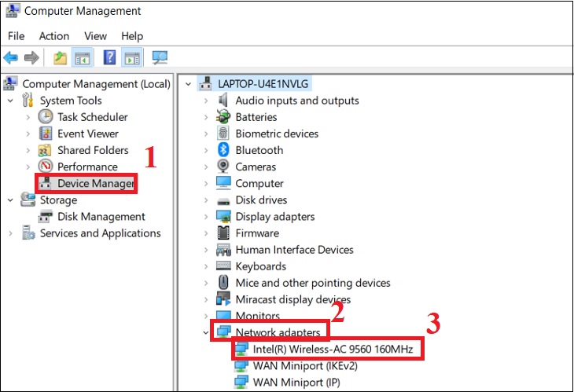Collapse the LAPTOP-U4E1NVLG root node
This screenshot has height=392, width=574.
click(x=188, y=84)
